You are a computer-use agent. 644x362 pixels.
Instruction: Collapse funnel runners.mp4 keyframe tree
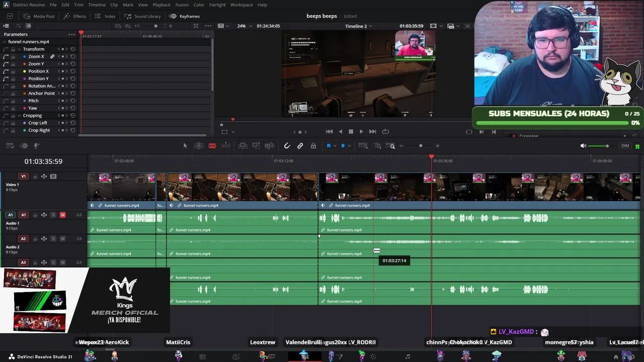(5, 42)
